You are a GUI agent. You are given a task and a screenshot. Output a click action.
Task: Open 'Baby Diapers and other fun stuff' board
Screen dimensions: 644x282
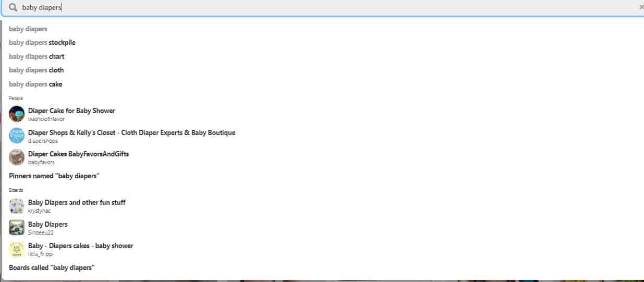(77, 202)
